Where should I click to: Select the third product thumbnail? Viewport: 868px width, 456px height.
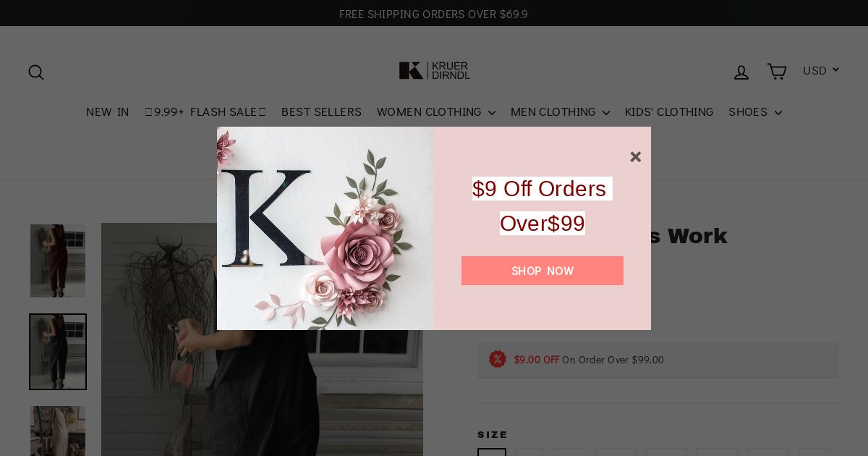(58, 431)
